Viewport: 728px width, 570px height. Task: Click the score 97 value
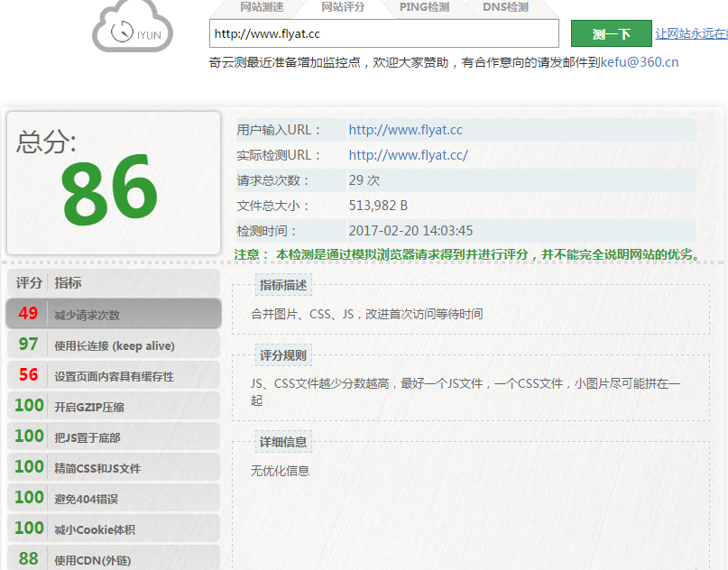tap(28, 344)
